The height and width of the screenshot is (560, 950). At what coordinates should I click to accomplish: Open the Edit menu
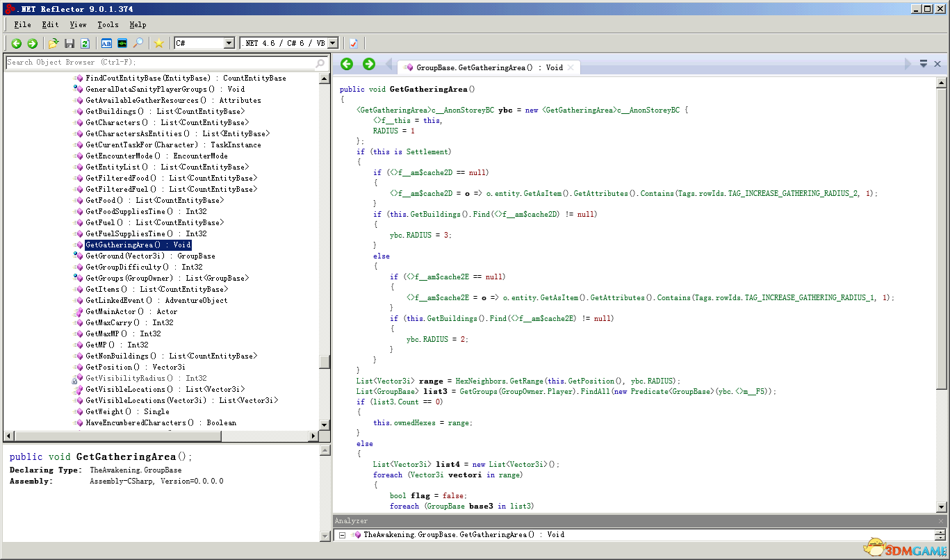pos(50,24)
